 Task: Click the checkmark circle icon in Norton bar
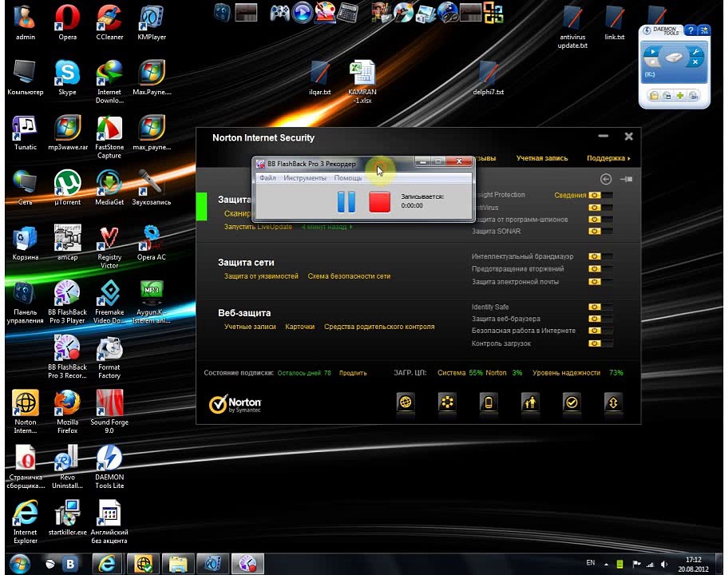[x=572, y=402]
